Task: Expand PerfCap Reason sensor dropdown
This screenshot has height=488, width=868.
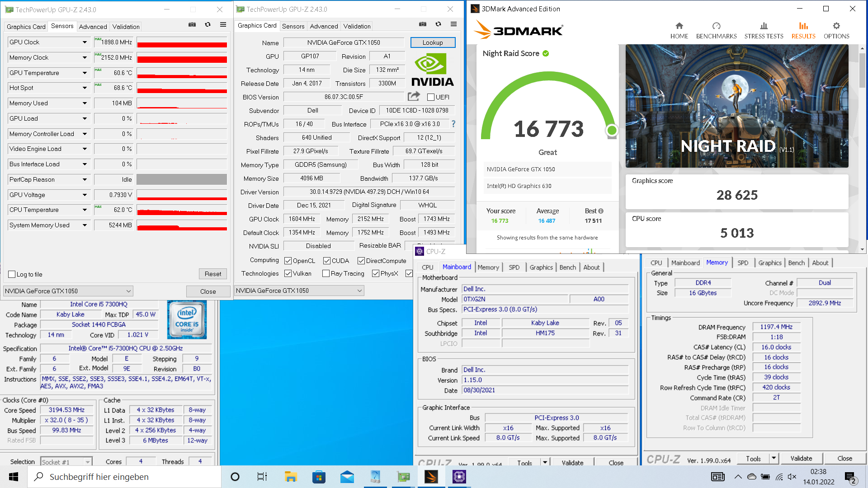Action: point(85,179)
